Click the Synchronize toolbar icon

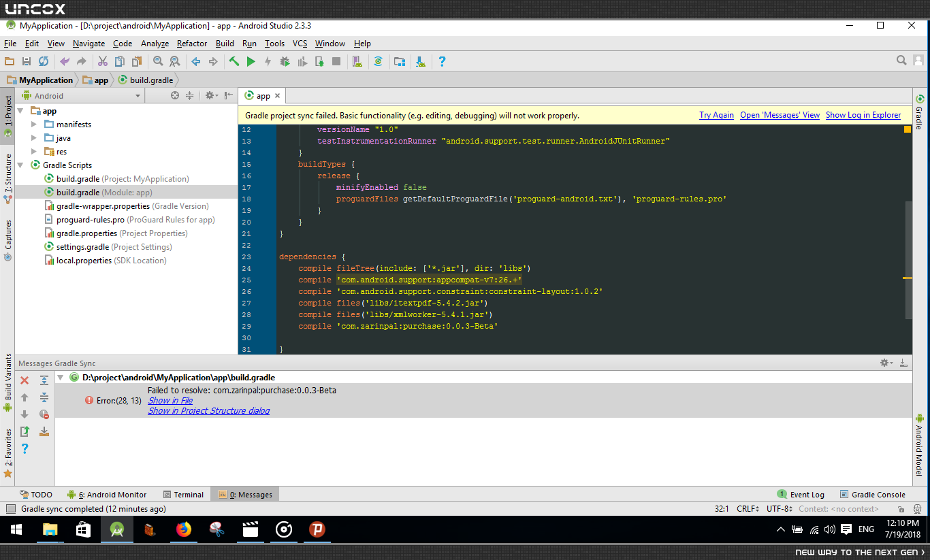click(x=44, y=61)
